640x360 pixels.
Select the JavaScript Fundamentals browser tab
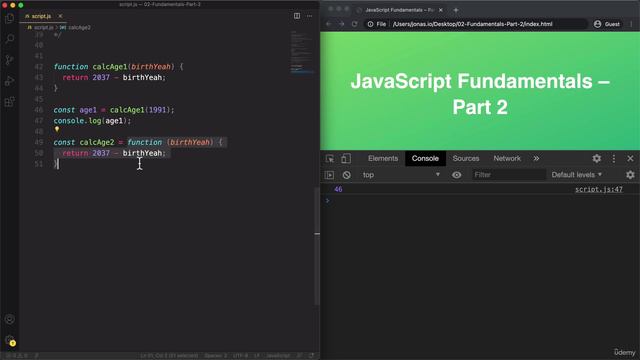coord(399,10)
